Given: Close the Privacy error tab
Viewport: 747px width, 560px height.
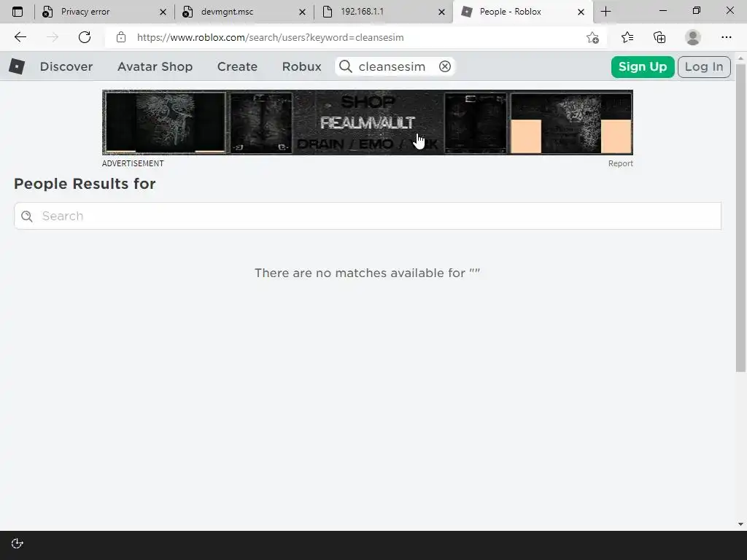Looking at the screenshot, I should 163,12.
